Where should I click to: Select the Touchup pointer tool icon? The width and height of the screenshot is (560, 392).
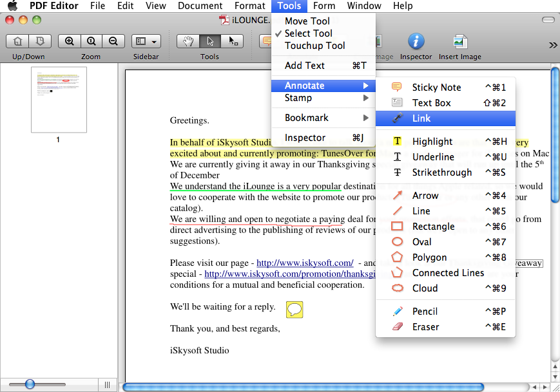tap(230, 41)
